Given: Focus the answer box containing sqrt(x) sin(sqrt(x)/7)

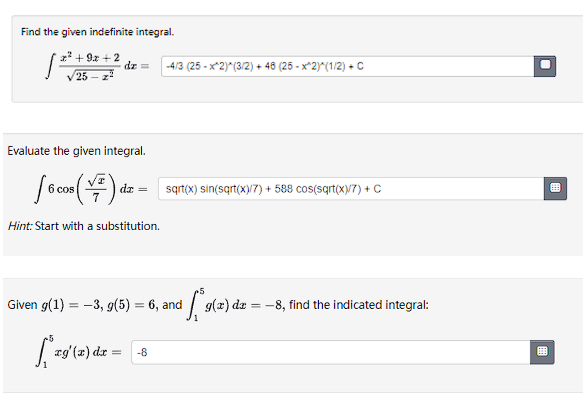Looking at the screenshot, I should coord(351,188).
